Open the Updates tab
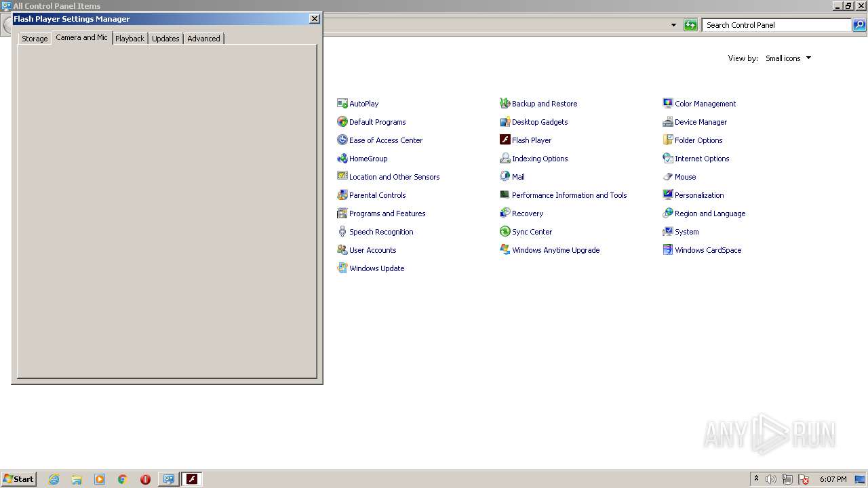The height and width of the screenshot is (488, 868). pyautogui.click(x=165, y=39)
